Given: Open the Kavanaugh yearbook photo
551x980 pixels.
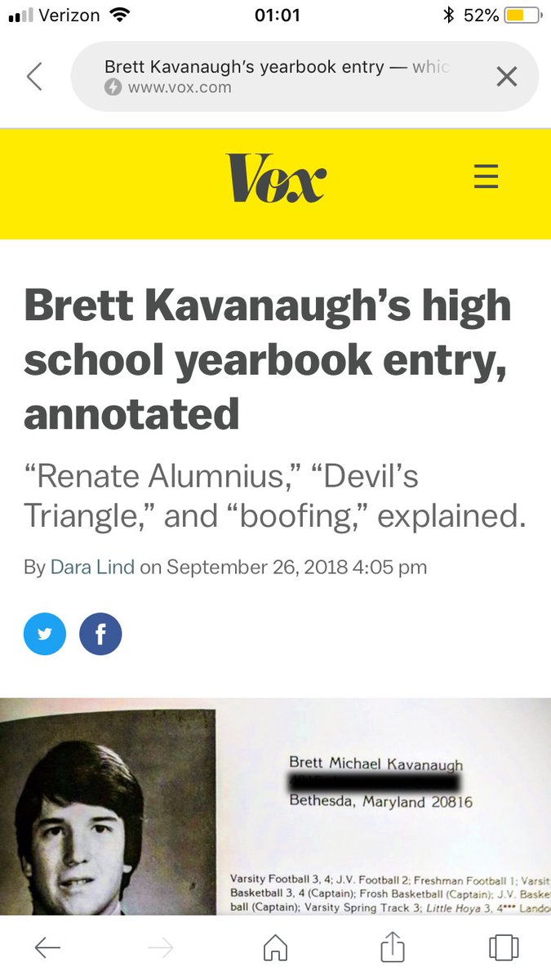Looking at the screenshot, I should click(275, 806).
